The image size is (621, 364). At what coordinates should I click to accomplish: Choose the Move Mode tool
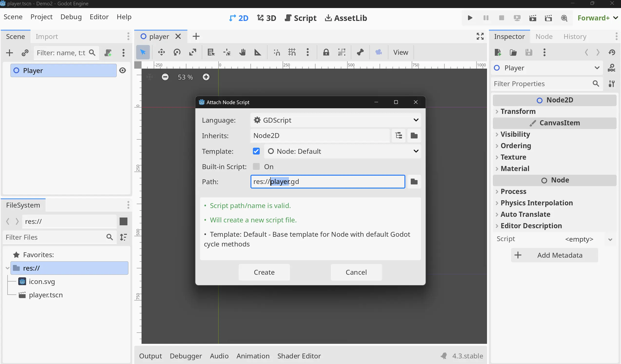click(162, 52)
